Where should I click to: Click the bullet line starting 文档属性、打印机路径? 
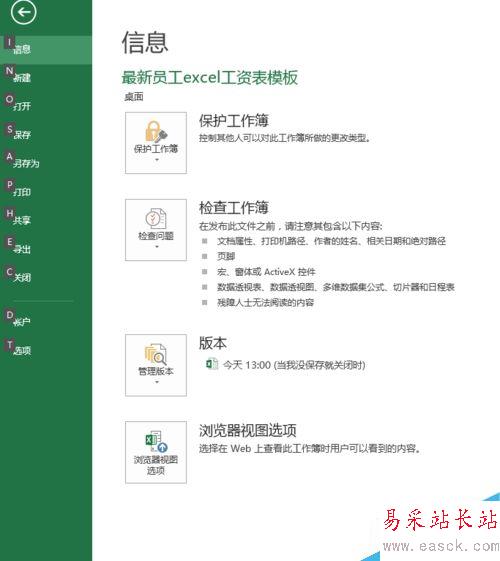(331, 241)
